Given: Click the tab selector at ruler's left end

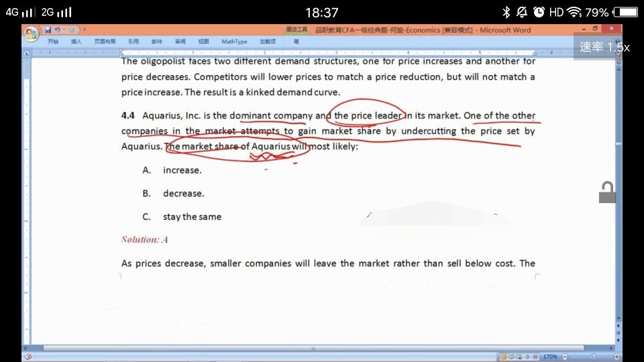Looking at the screenshot, I should coord(27,53).
